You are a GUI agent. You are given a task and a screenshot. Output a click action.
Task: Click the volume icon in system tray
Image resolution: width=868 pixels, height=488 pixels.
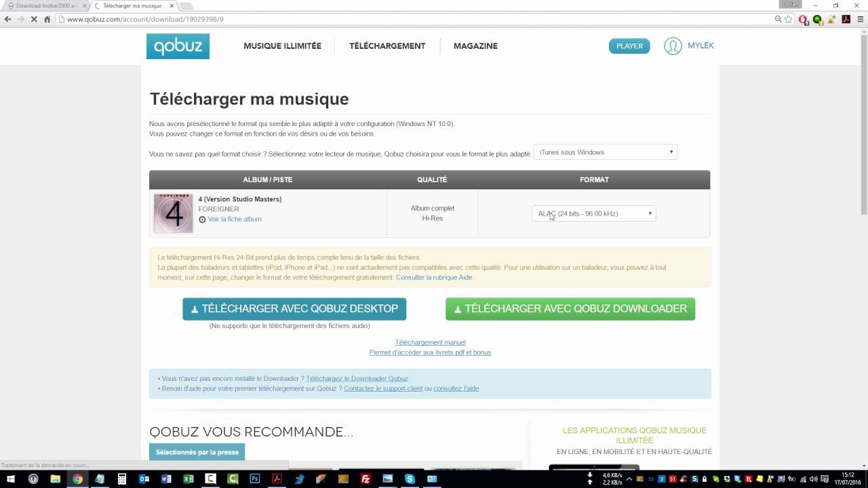pyautogui.click(x=814, y=479)
